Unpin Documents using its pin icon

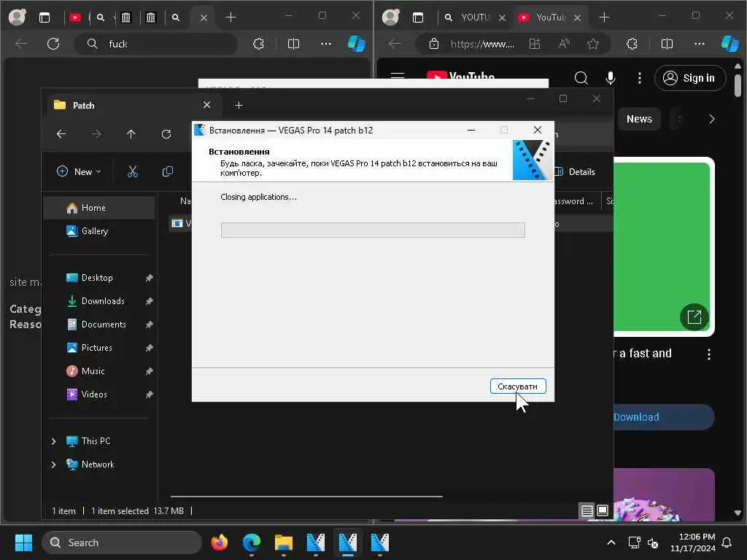click(x=149, y=324)
